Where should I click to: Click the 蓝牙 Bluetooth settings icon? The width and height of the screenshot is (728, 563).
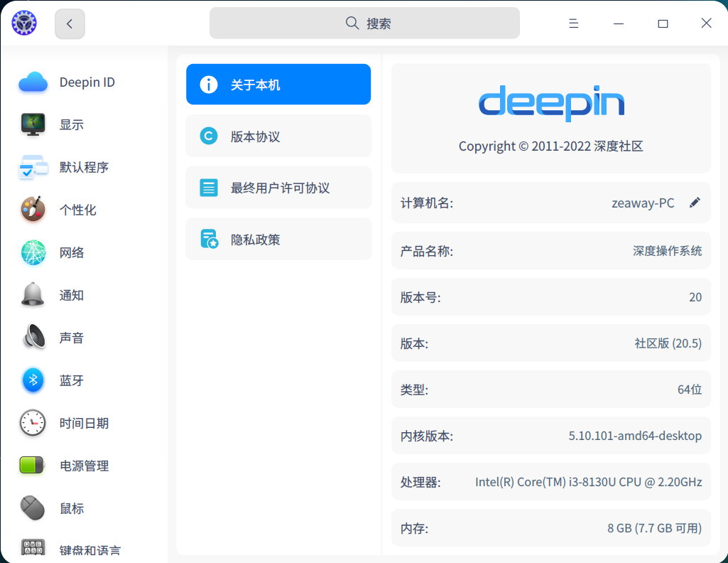pos(32,380)
